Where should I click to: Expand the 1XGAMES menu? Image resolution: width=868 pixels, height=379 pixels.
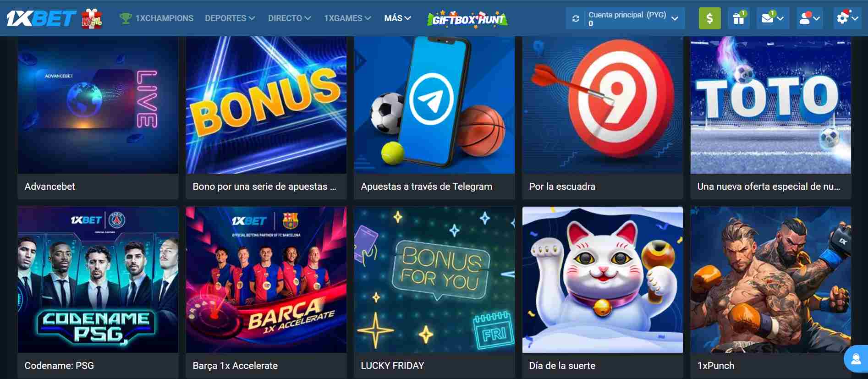click(347, 18)
